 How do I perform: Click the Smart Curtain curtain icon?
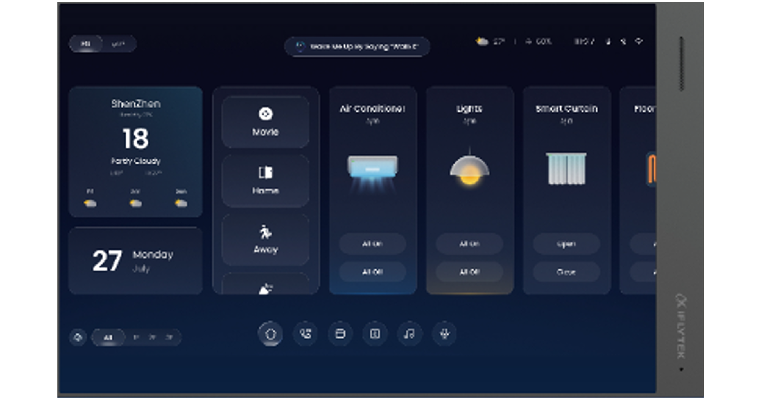566,168
